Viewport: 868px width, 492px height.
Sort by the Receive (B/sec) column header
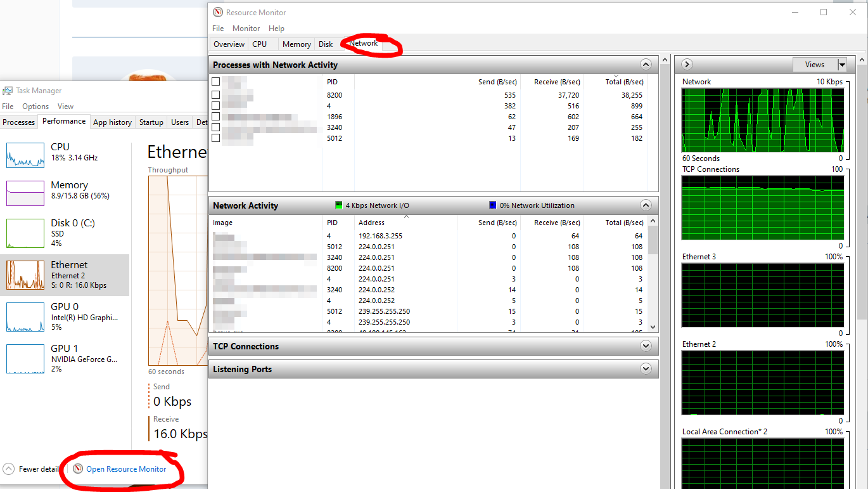pyautogui.click(x=557, y=82)
